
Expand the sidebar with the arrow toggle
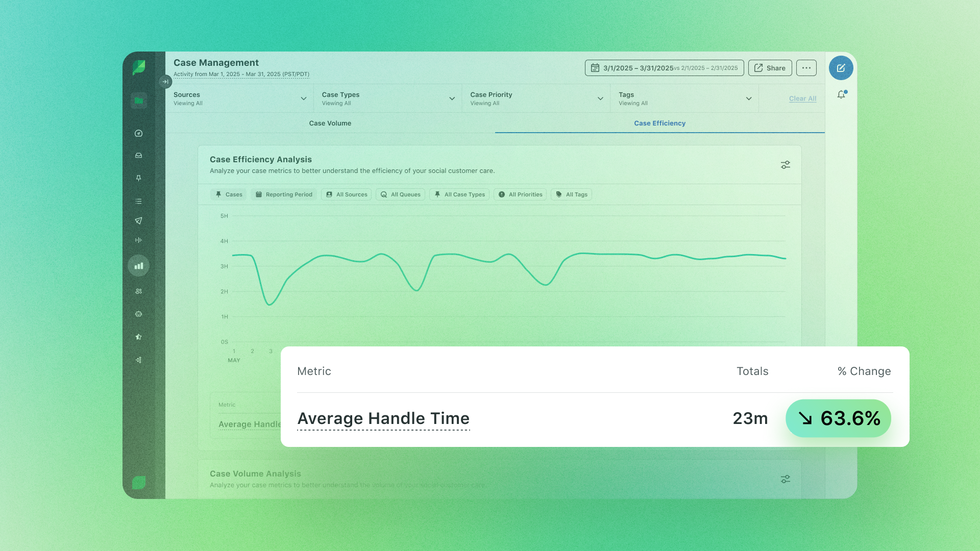(x=165, y=82)
